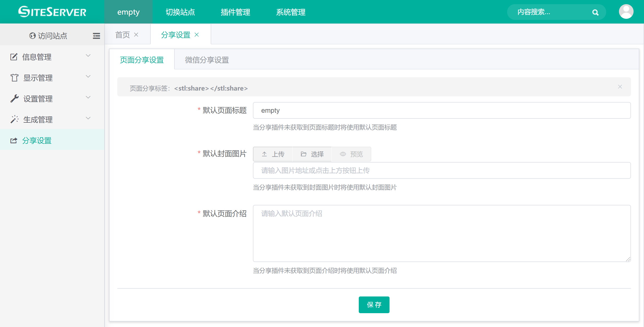This screenshot has width=644, height=327.
Task: Click the 信息管理 edit icon
Action: pos(14,57)
